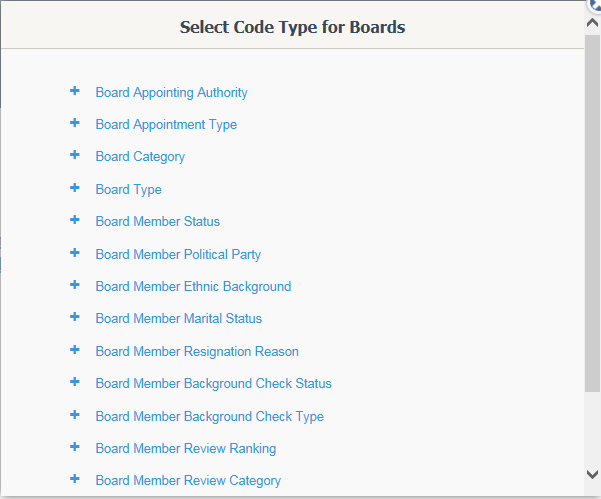Click plus icon for Background Check Status
Viewport: 601px width, 499px height.
(75, 382)
